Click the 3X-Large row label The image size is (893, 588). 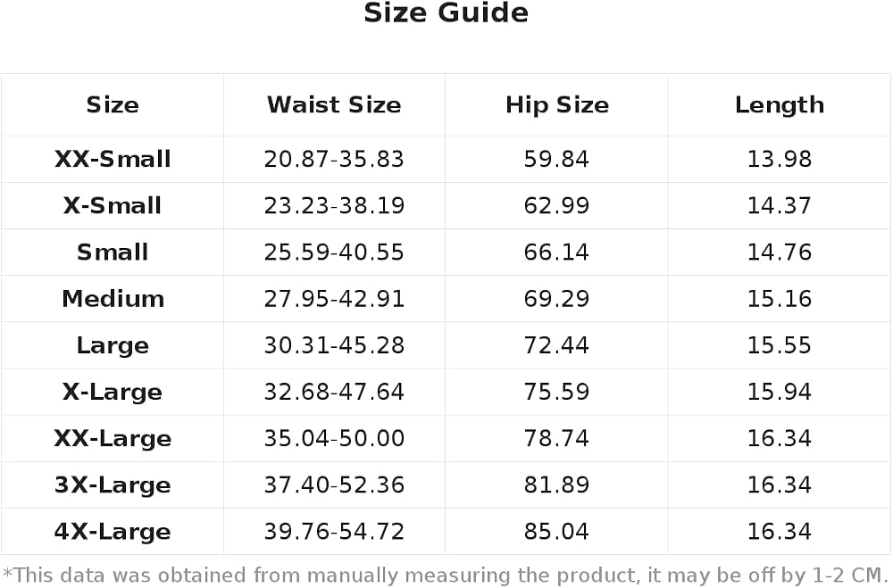click(113, 485)
